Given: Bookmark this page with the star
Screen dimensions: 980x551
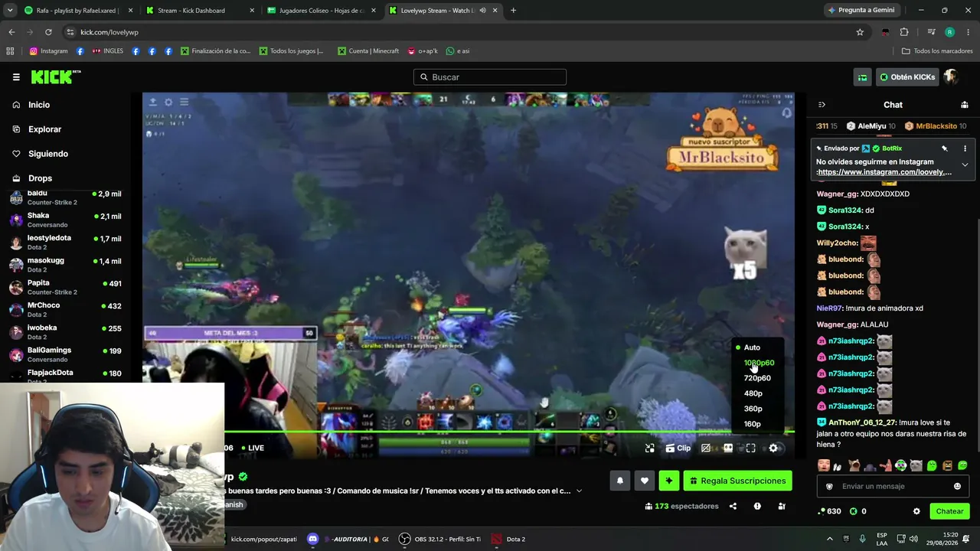Looking at the screenshot, I should click(x=860, y=32).
